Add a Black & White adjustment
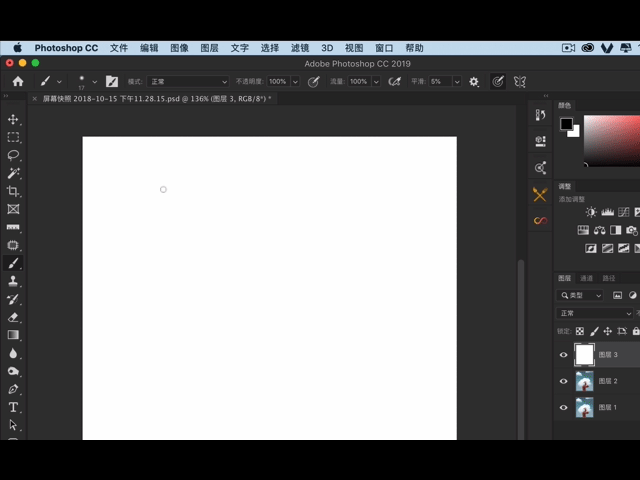Image resolution: width=640 pixels, height=480 pixels. coord(616,230)
